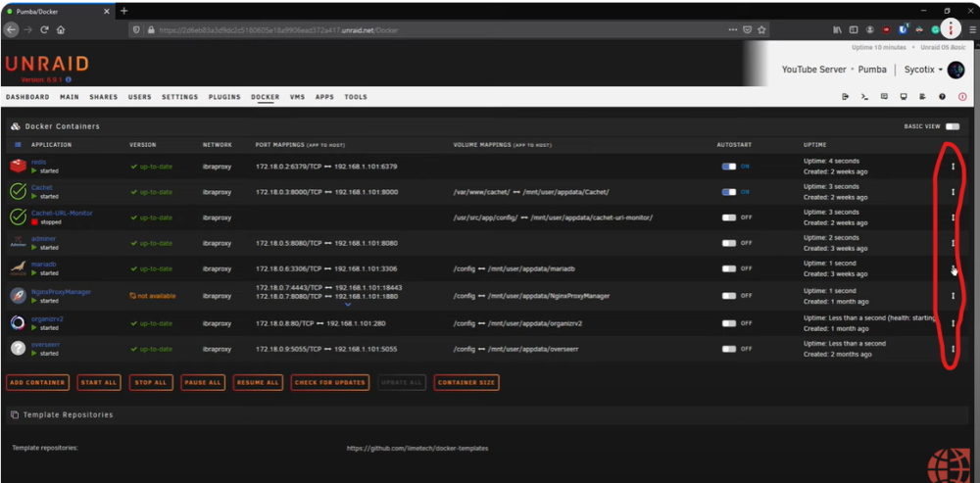Click Check For Updates button

point(330,382)
